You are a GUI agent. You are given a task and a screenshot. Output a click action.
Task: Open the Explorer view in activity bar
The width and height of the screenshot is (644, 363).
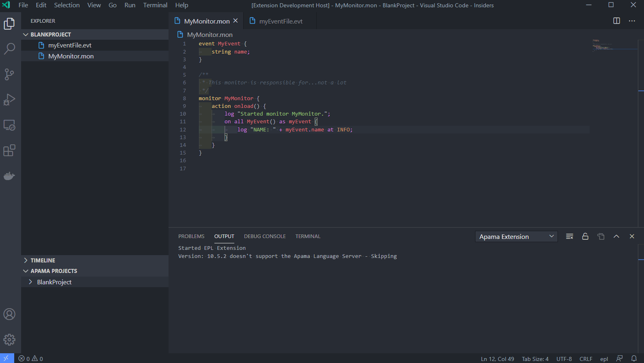click(x=9, y=24)
